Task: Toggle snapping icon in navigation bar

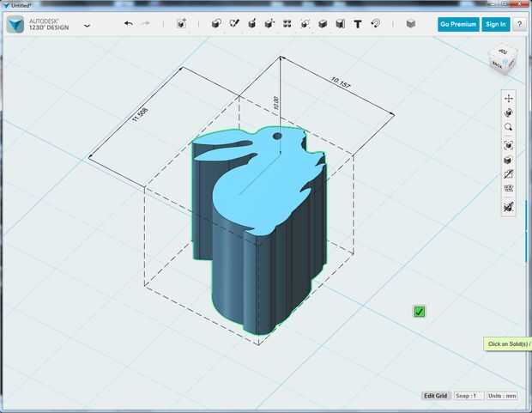Action: click(x=509, y=207)
